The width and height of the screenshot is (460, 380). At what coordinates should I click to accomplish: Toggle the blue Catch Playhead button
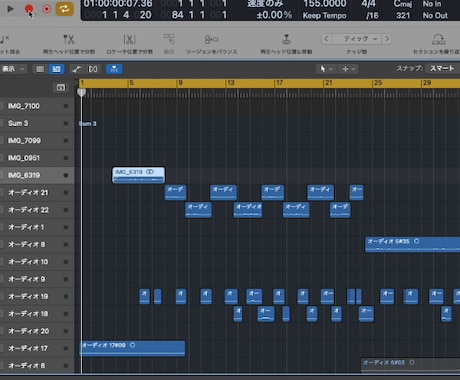tap(114, 69)
